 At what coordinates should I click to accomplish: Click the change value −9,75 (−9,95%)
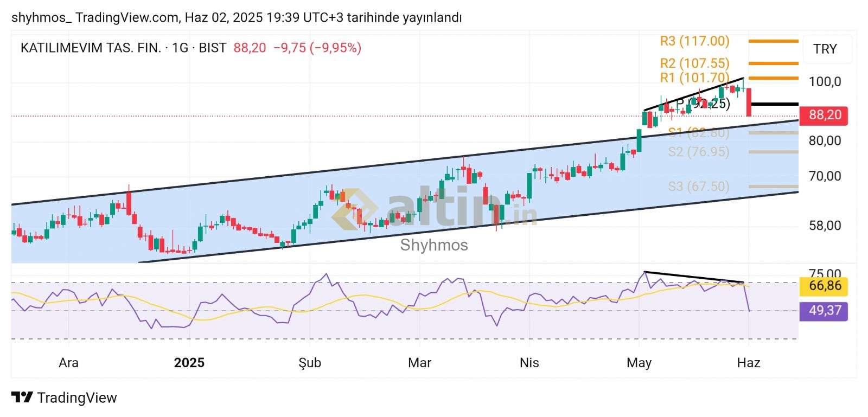[317, 48]
